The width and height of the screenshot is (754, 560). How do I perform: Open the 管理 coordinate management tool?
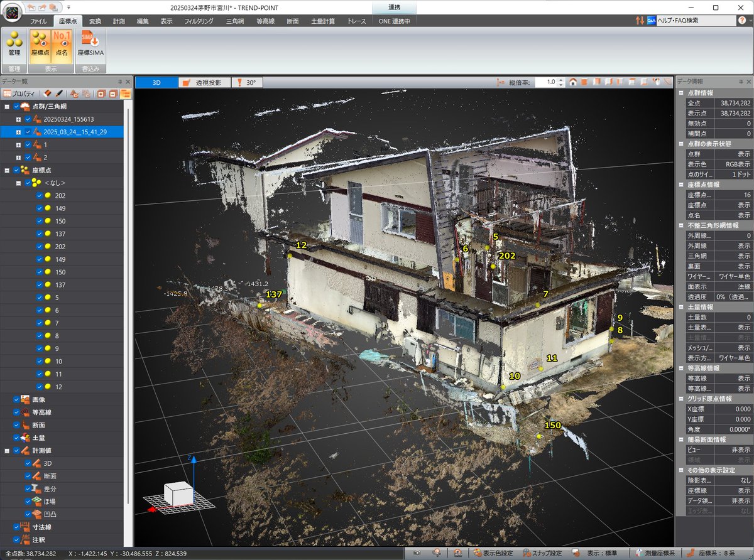tap(14, 45)
